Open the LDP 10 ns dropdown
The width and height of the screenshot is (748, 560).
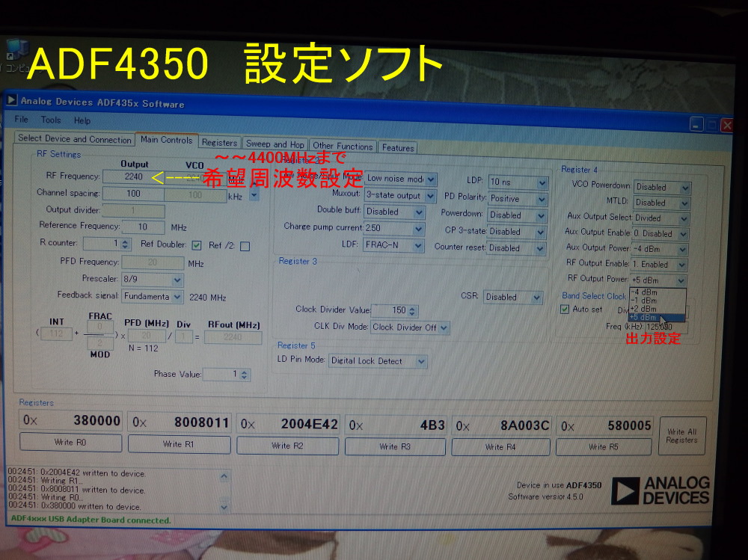[x=542, y=182]
